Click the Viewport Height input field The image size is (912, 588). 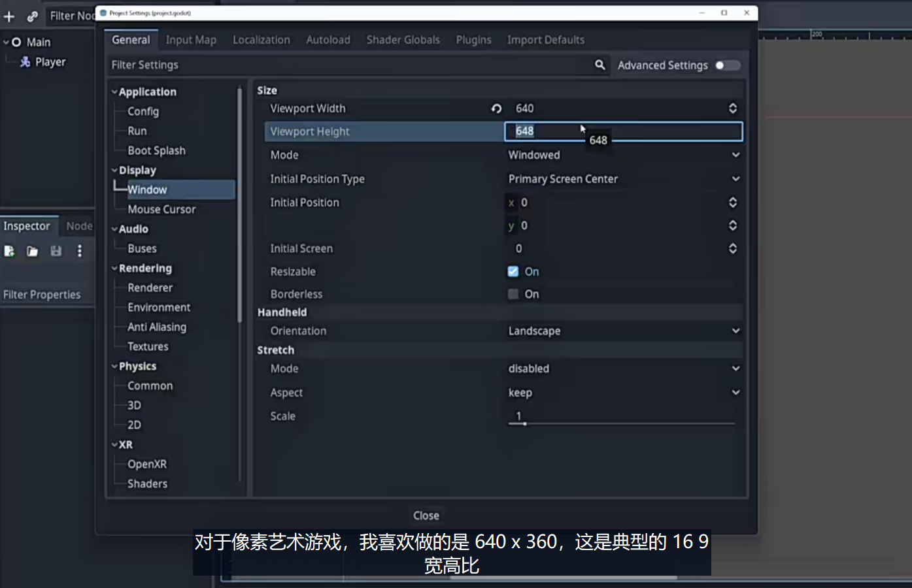coord(624,131)
